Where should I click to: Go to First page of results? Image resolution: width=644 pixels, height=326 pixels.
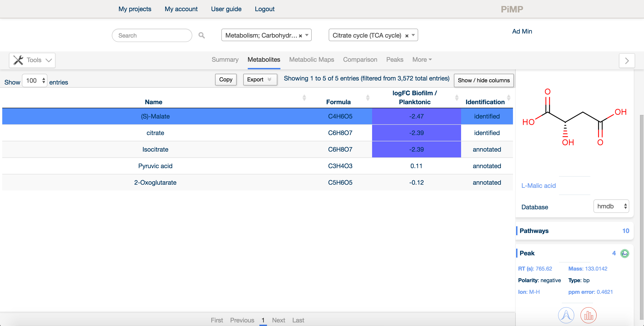tap(217, 320)
